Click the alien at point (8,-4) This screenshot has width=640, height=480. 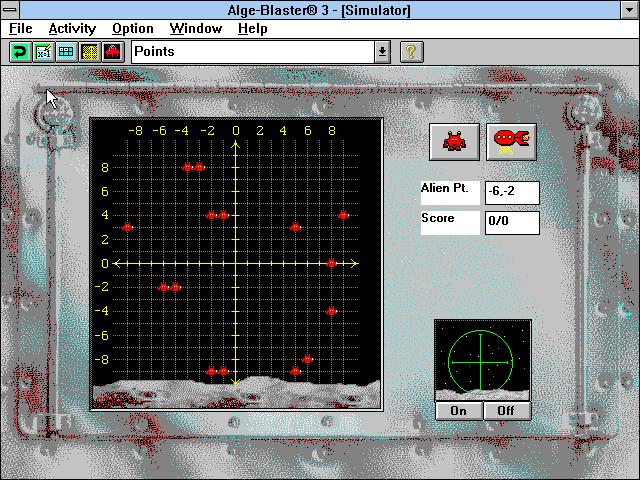331,311
